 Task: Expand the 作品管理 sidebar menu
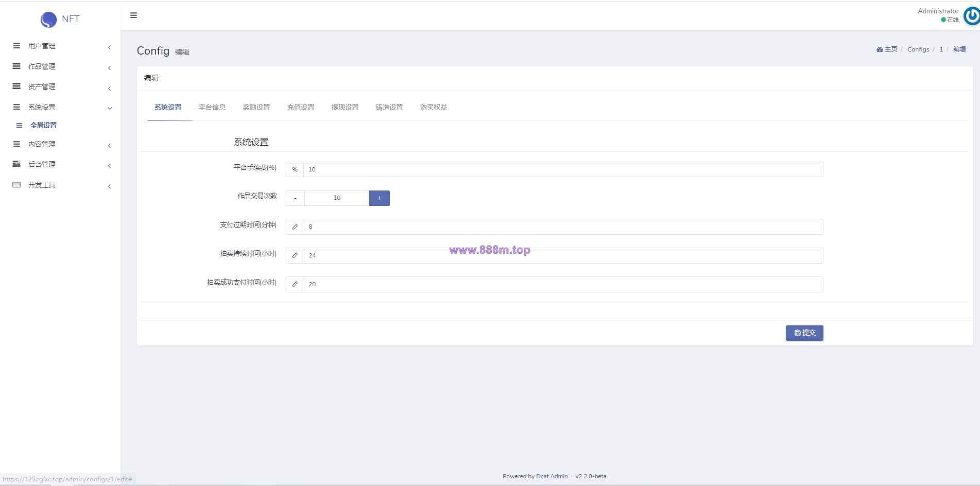(x=62, y=67)
